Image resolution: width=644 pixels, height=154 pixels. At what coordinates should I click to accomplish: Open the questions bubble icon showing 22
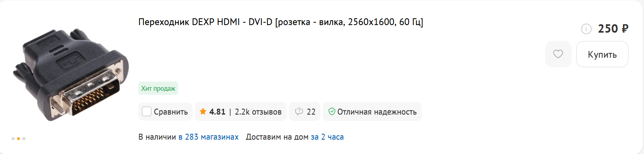(299, 112)
